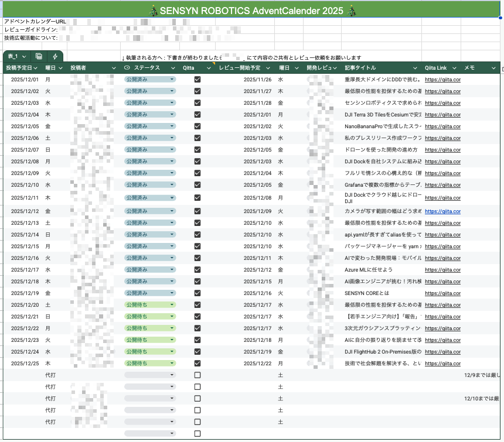The height and width of the screenshot is (442, 504).
Task: Open the 公開済み status chip for 2025/12/19
Action: (x=150, y=293)
